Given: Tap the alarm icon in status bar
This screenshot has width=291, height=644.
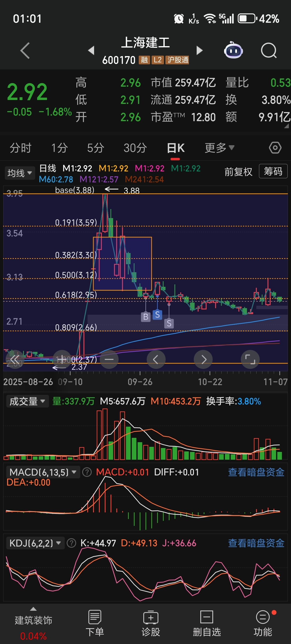Looking at the screenshot, I should click(x=179, y=19).
